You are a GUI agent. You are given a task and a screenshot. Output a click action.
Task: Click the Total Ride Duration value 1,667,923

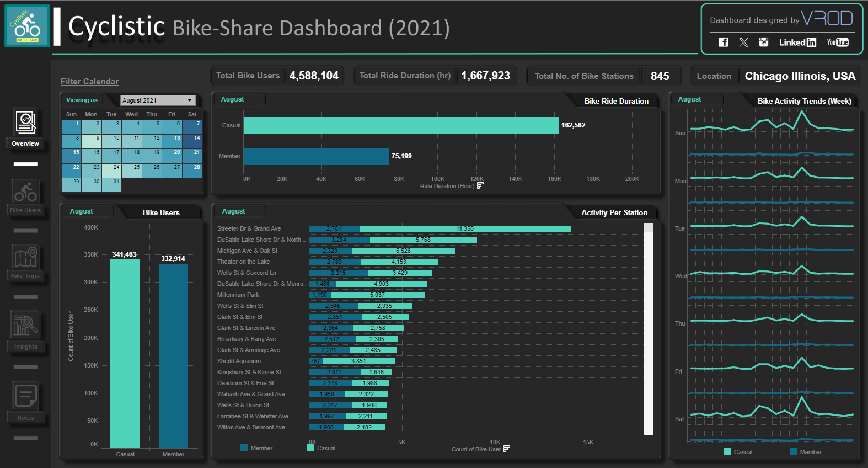point(485,76)
